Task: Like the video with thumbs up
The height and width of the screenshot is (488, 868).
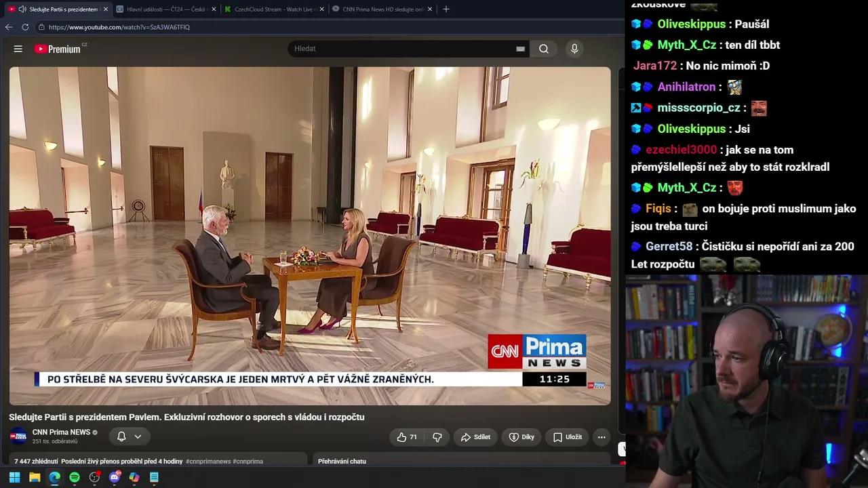Action: [x=407, y=437]
